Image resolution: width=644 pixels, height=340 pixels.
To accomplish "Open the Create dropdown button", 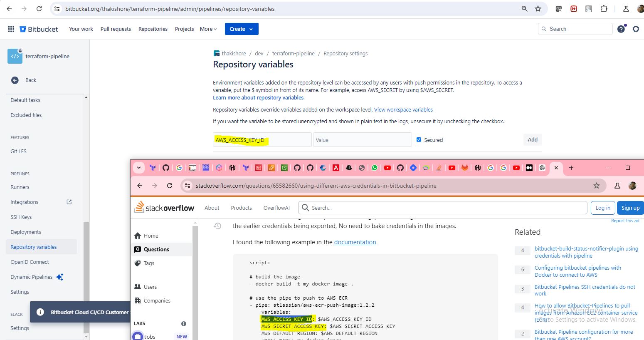I will tap(242, 29).
